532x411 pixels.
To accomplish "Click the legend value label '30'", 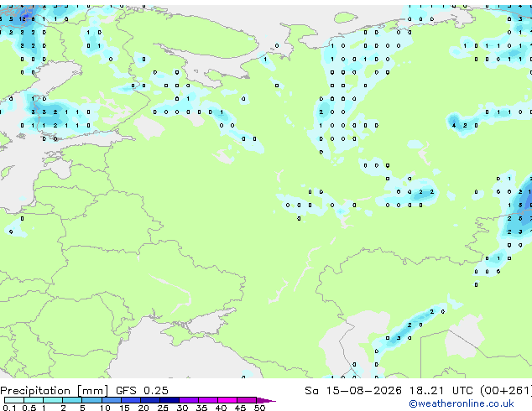I will point(182,408).
